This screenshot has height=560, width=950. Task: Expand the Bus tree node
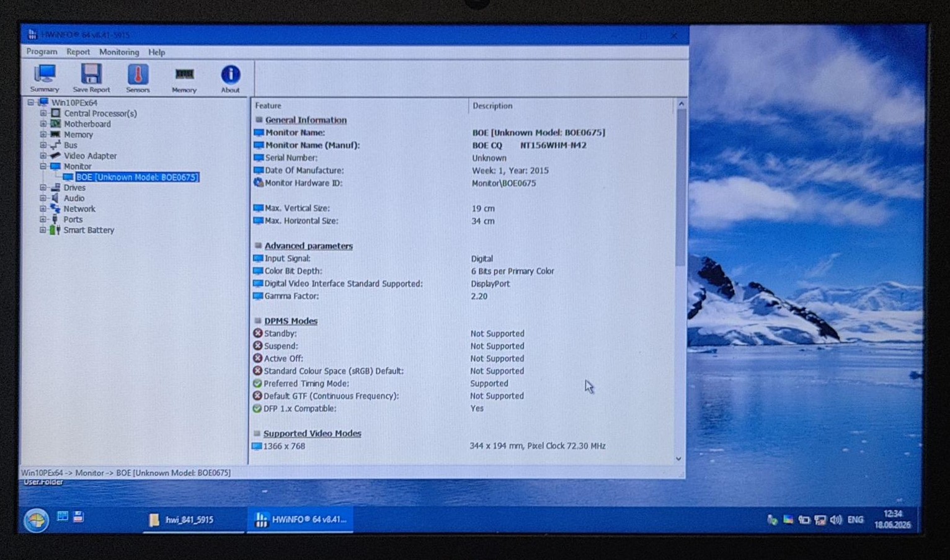[x=43, y=145]
